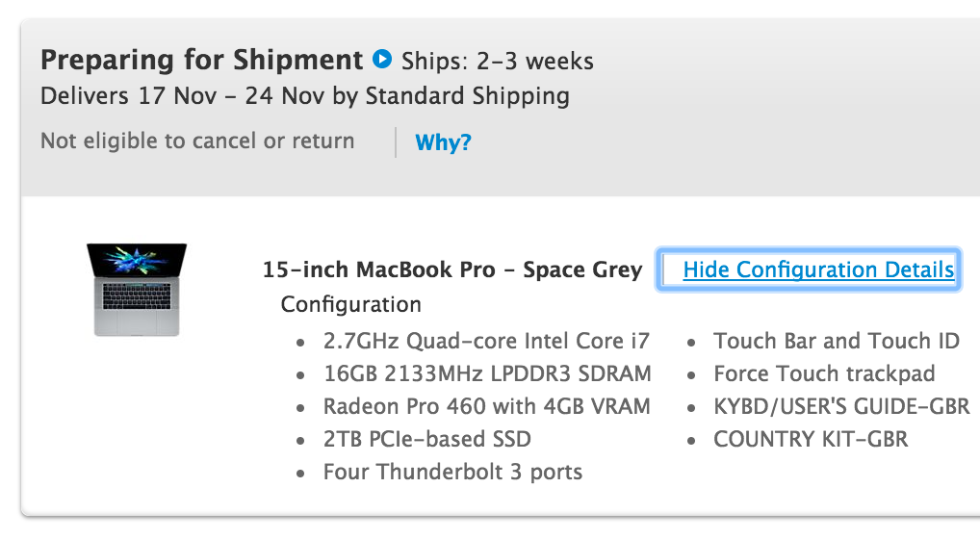Screen dimensions: 980x539
Task: Select the 16GB 2133MHz LPDDR3 SDRAM item
Action: [x=487, y=373]
